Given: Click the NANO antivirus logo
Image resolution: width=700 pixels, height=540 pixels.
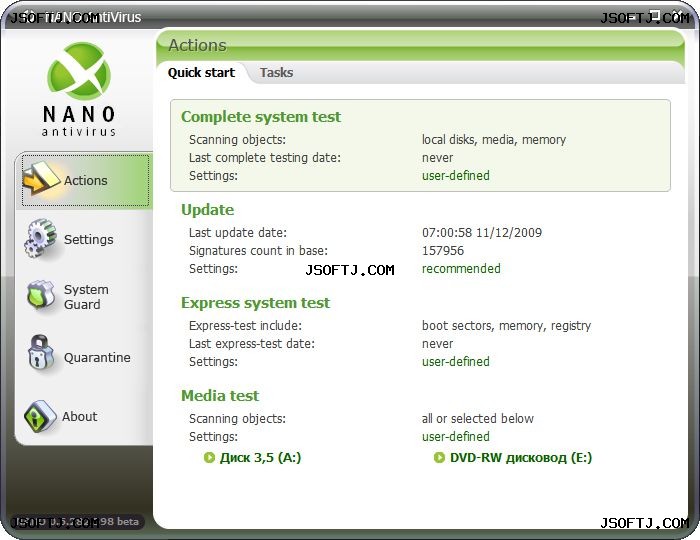Looking at the screenshot, I should coord(79,89).
